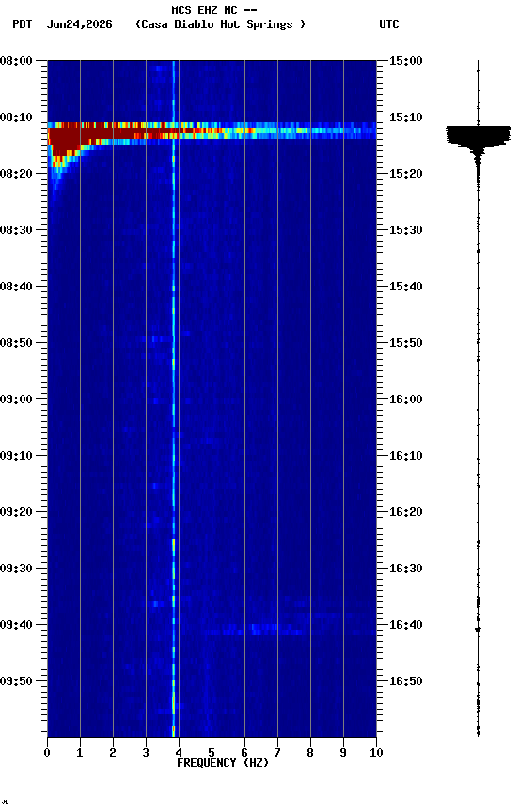Click the '8' frequency axis tick label
Image resolution: width=519 pixels, height=812 pixels.
[310, 753]
